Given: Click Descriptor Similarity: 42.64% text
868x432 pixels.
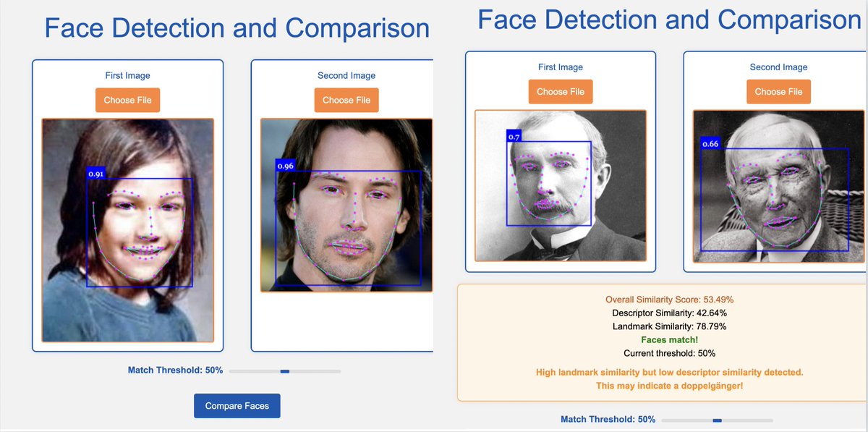Looking at the screenshot, I should [x=670, y=313].
